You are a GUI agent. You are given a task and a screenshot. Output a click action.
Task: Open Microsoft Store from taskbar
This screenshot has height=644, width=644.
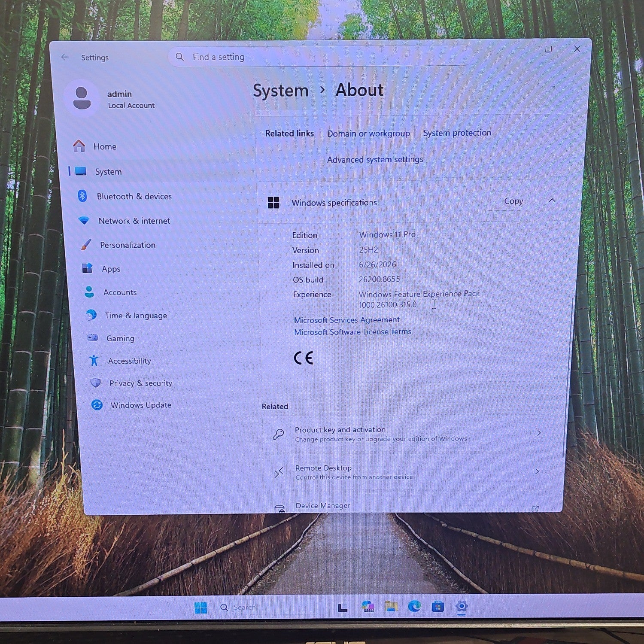pyautogui.click(x=437, y=607)
